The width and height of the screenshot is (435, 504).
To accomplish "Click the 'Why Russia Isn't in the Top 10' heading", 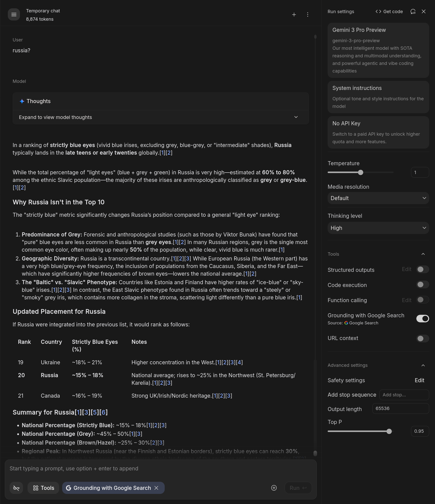I will (59, 202).
